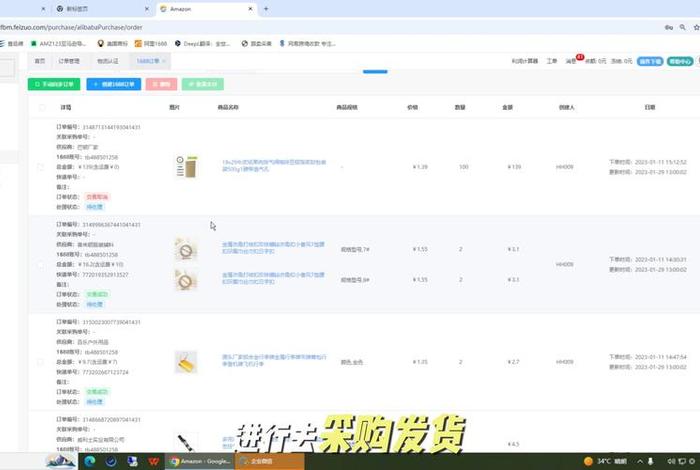
Task: Click the blue create 1688 order button
Action: coord(113,84)
